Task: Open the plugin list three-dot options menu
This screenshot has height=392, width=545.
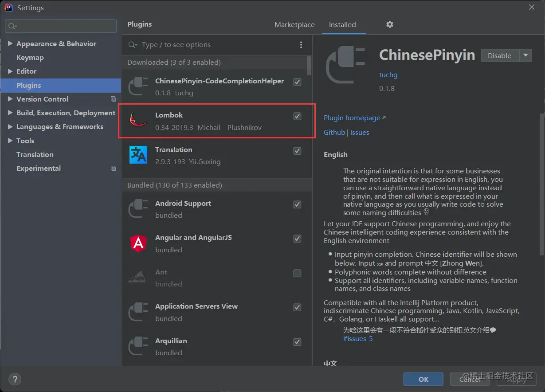Action: pyautogui.click(x=301, y=45)
